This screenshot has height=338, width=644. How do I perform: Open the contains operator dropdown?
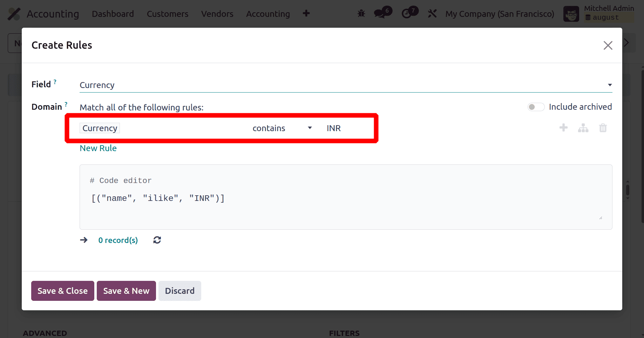point(282,128)
